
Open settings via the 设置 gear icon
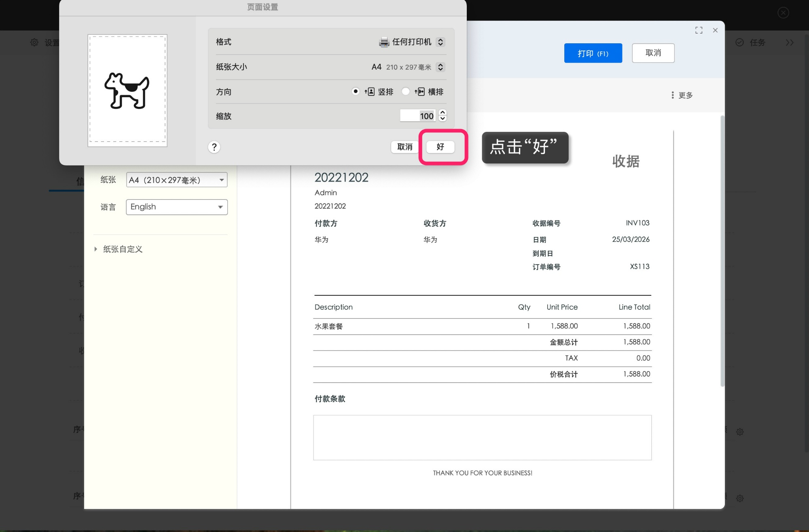click(x=34, y=42)
